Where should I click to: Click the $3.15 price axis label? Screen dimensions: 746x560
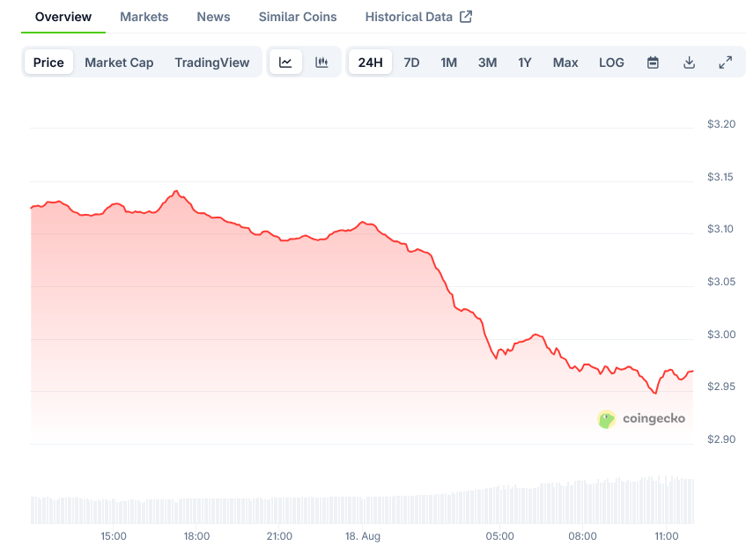pyautogui.click(x=720, y=177)
